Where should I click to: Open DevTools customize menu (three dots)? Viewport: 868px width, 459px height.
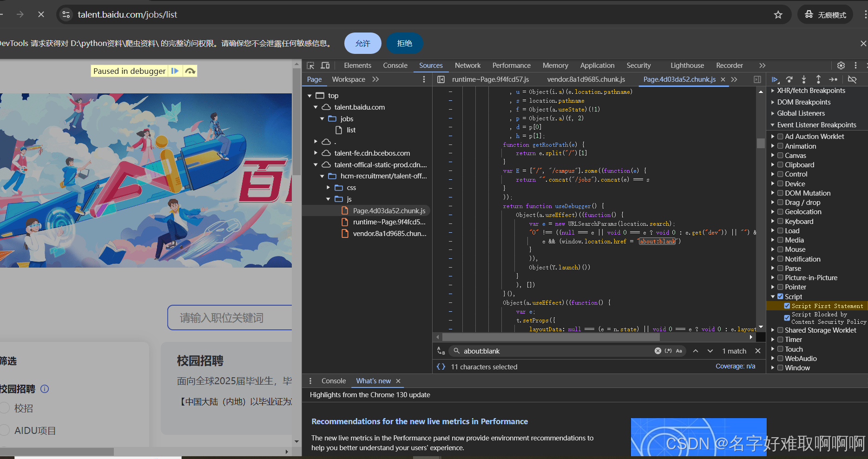tap(855, 66)
